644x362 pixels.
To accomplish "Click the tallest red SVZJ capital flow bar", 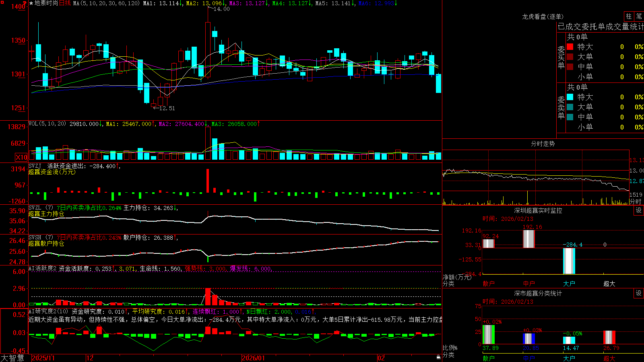I will (x=208, y=181).
